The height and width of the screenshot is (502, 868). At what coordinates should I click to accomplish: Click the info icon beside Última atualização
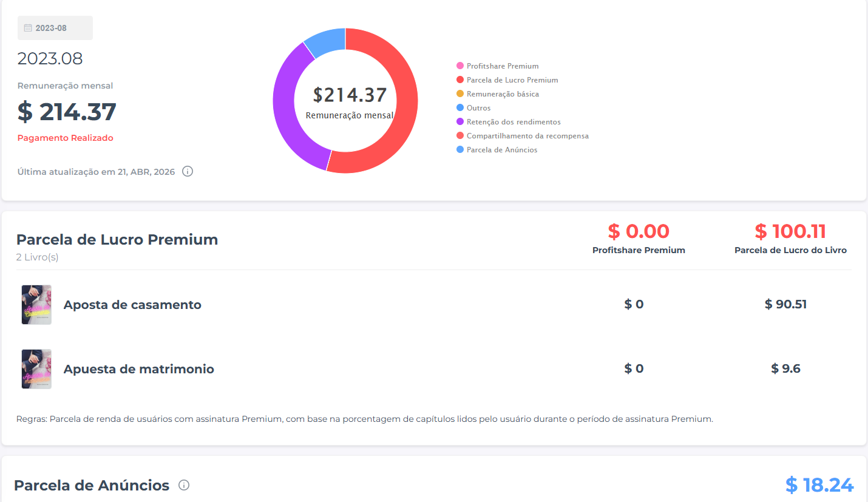click(x=188, y=171)
